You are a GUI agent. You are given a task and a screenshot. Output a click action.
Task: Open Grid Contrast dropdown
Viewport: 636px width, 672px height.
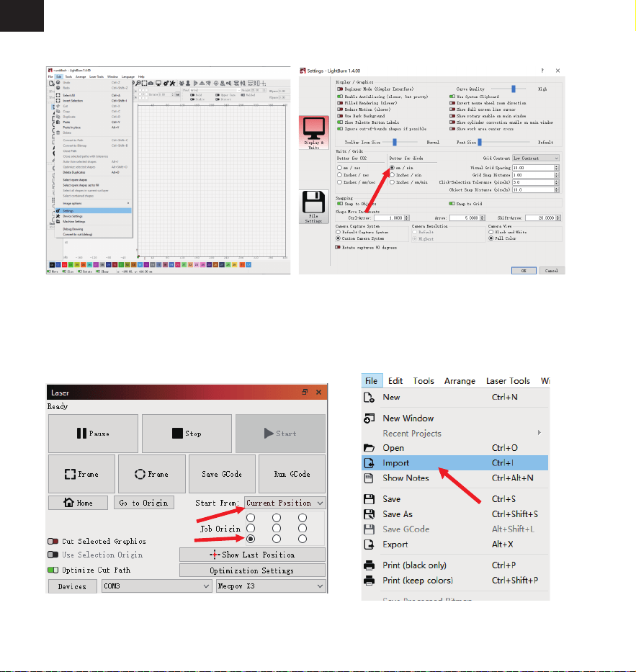(x=536, y=158)
